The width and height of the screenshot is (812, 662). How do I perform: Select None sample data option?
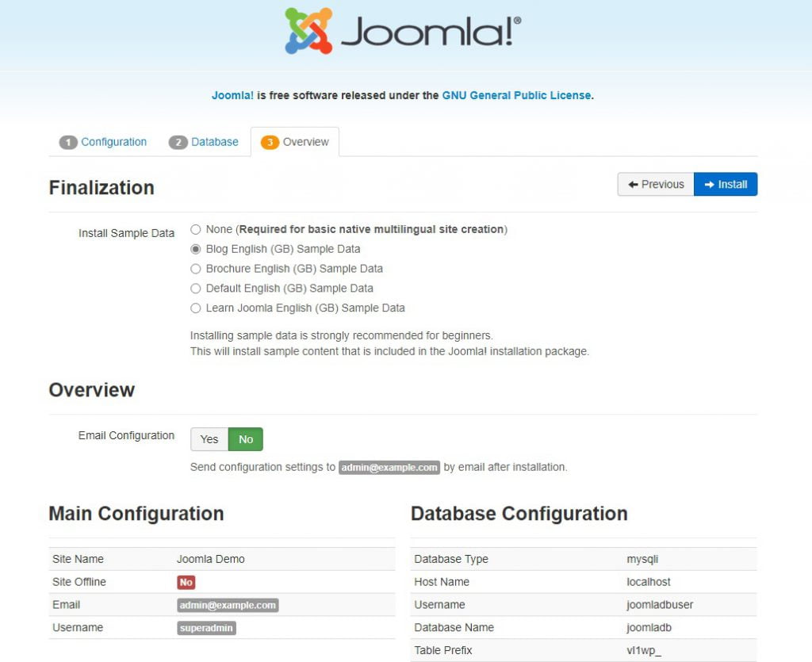[195, 229]
